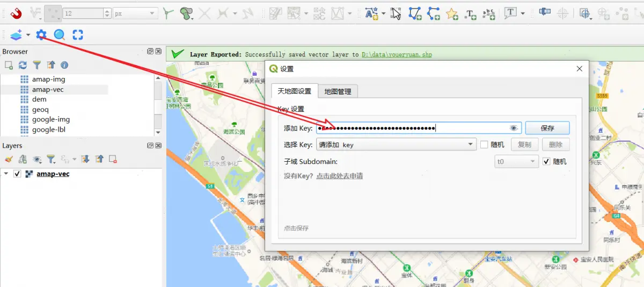The image size is (644, 287).
Task: Collapse all layers icon
Action: pos(99,159)
